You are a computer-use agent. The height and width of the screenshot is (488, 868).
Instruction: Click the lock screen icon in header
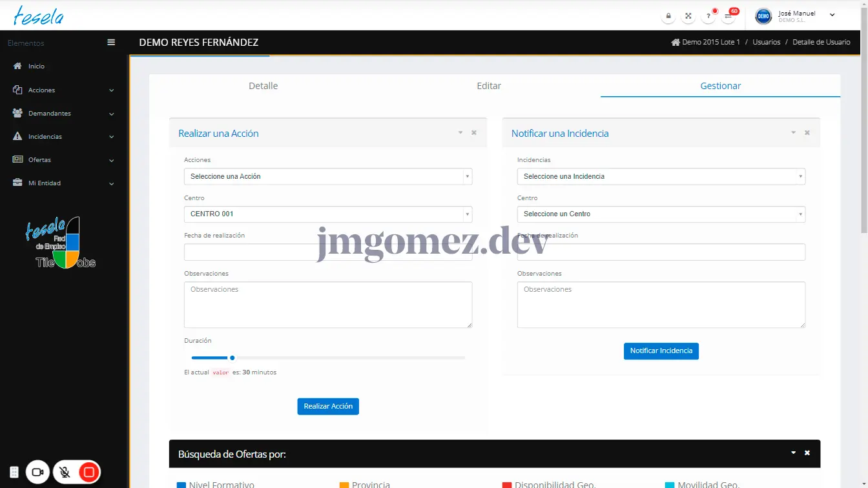pyautogui.click(x=668, y=16)
